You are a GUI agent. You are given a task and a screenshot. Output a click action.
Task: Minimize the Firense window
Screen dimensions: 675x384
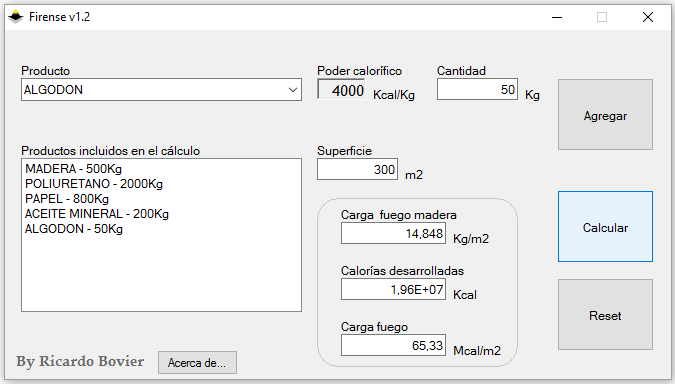[557, 17]
